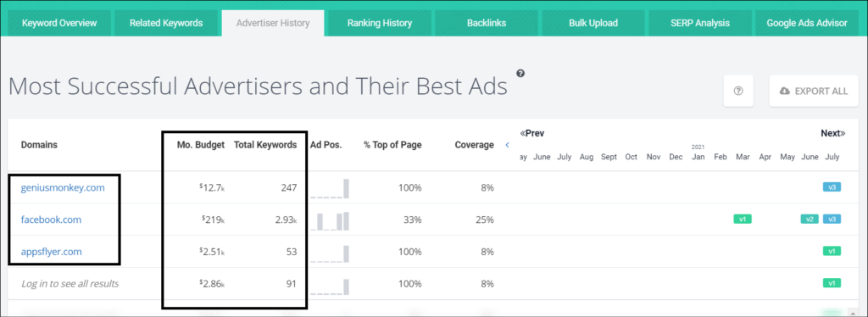
Task: Open the boxed question mark help button
Action: (738, 91)
